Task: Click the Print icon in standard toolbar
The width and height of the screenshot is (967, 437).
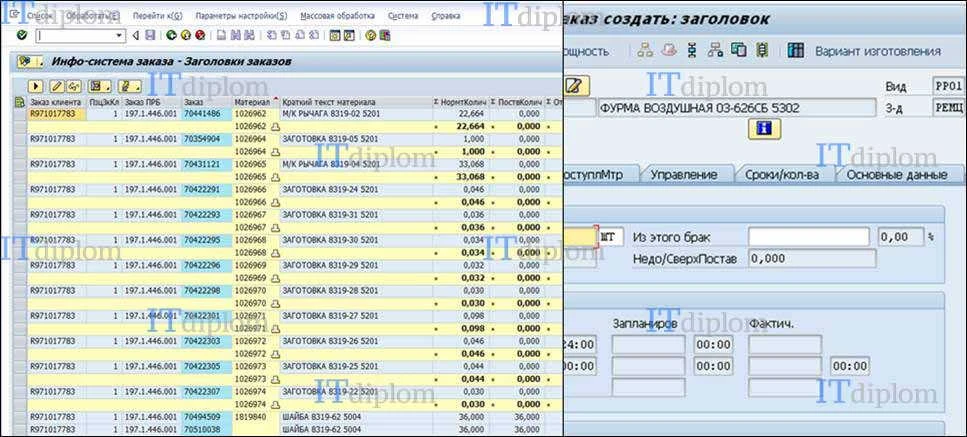Action: [221, 36]
